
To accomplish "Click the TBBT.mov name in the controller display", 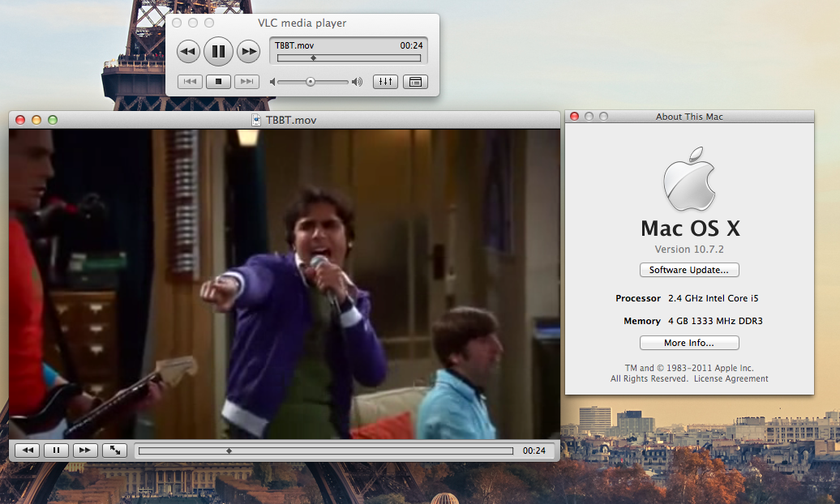I will pyautogui.click(x=294, y=45).
